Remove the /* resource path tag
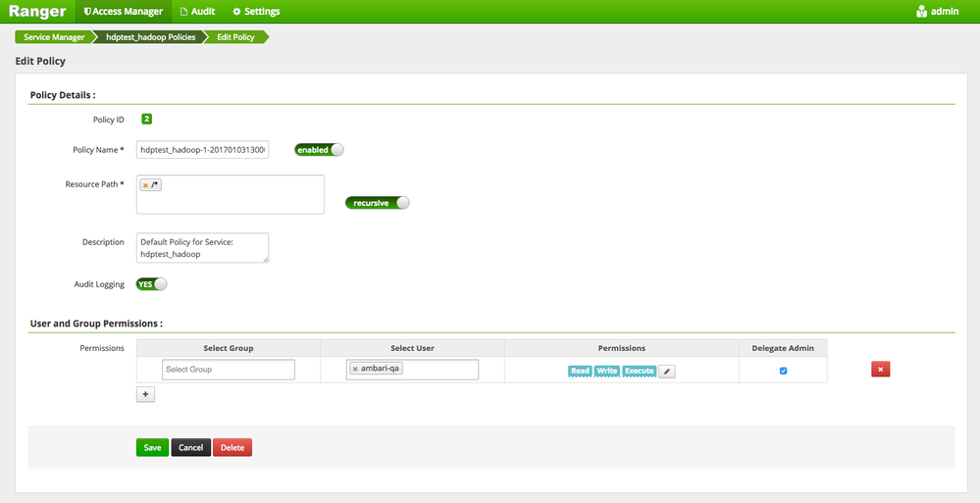The height and width of the screenshot is (503, 980). click(145, 185)
